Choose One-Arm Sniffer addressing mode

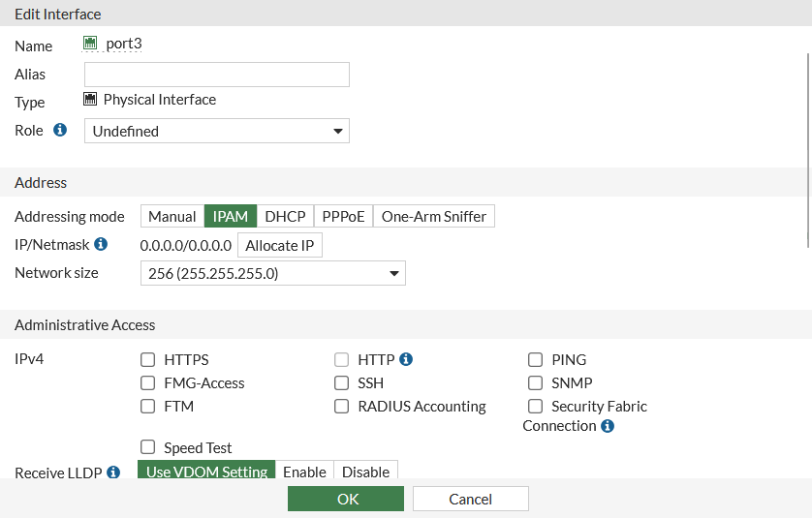434,217
